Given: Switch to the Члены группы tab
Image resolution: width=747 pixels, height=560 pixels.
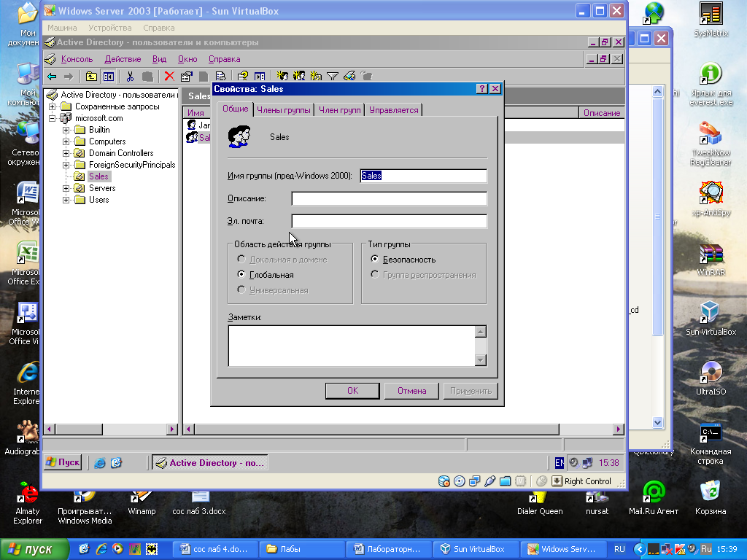Looking at the screenshot, I should coord(284,110).
